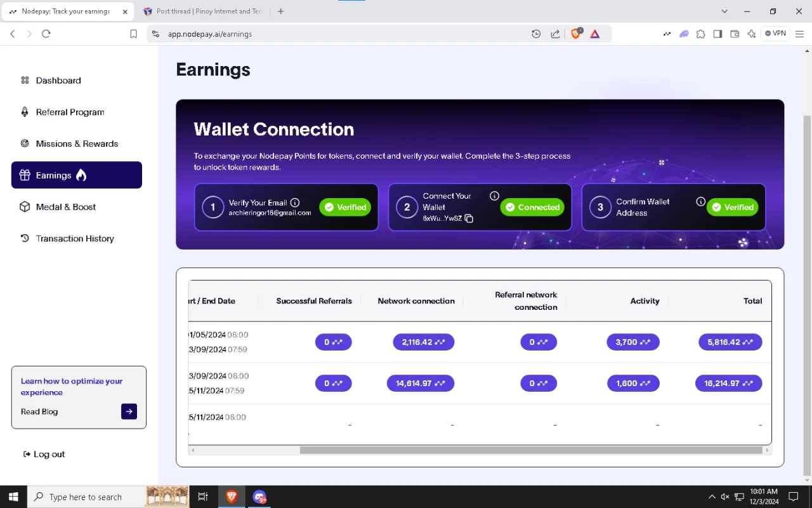The width and height of the screenshot is (812, 508).
Task: Click the Total 16,214.97 badge
Action: 729,384
